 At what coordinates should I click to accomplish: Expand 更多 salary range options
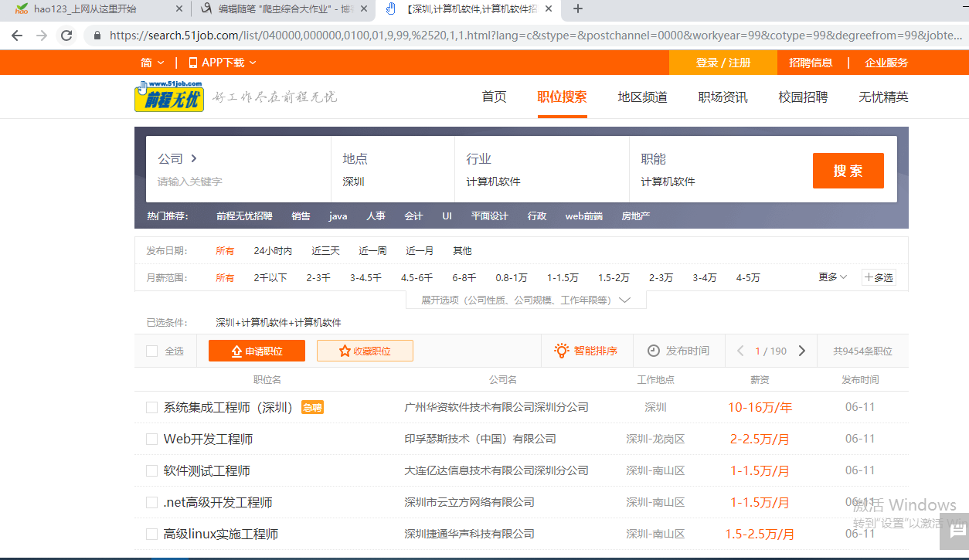pyautogui.click(x=833, y=277)
